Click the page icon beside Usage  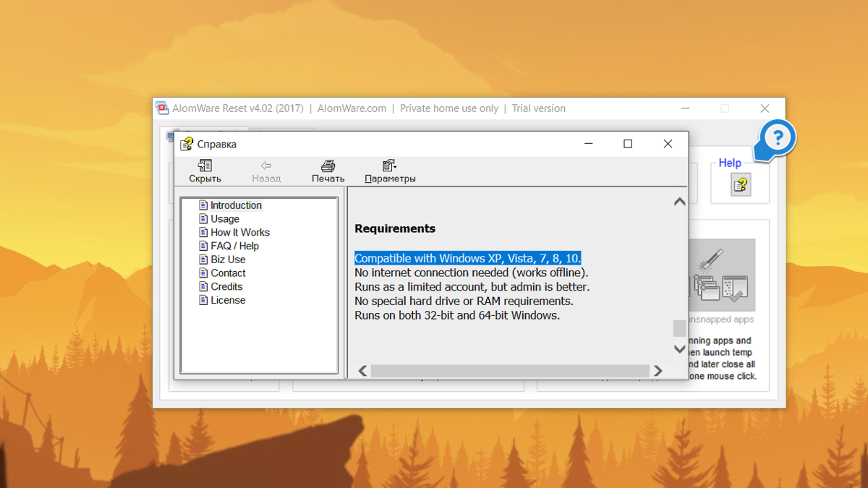(x=203, y=219)
